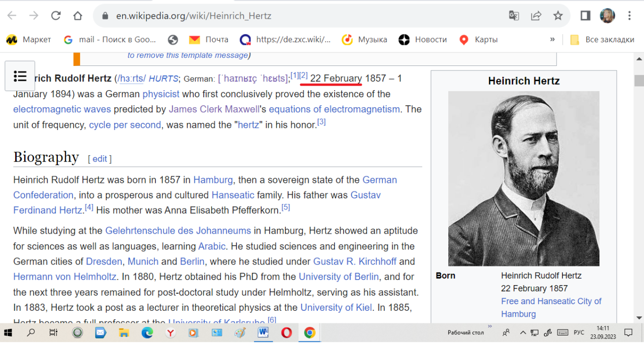Toggle the browser side panel
The height and width of the screenshot is (344, 644).
tap(585, 16)
